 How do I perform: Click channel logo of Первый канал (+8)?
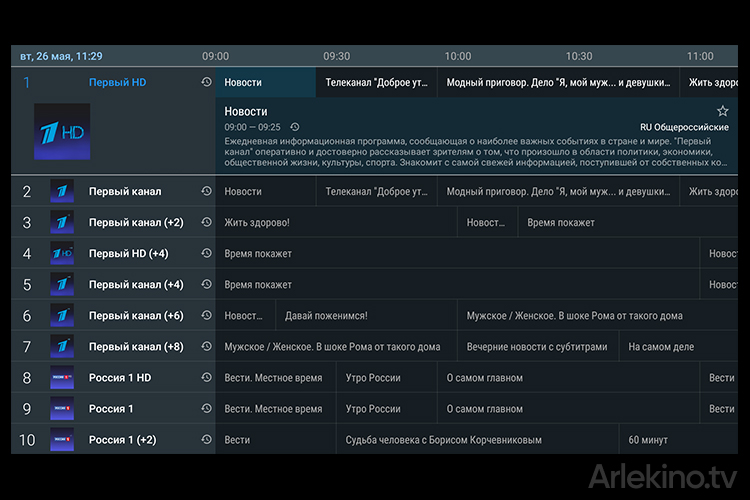[x=62, y=346]
